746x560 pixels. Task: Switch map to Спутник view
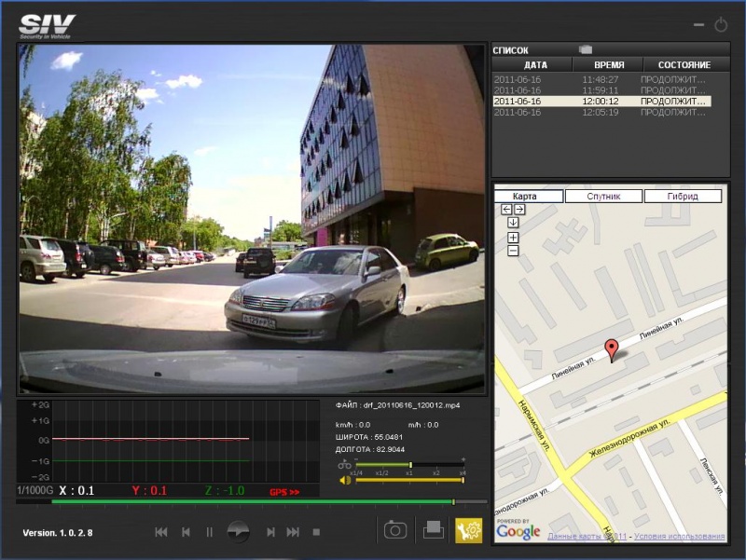pos(604,197)
